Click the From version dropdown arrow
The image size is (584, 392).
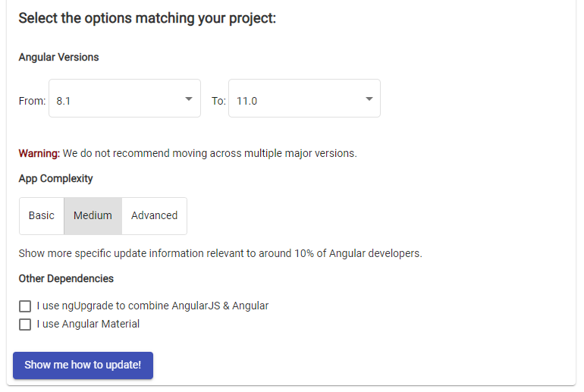[x=189, y=99]
